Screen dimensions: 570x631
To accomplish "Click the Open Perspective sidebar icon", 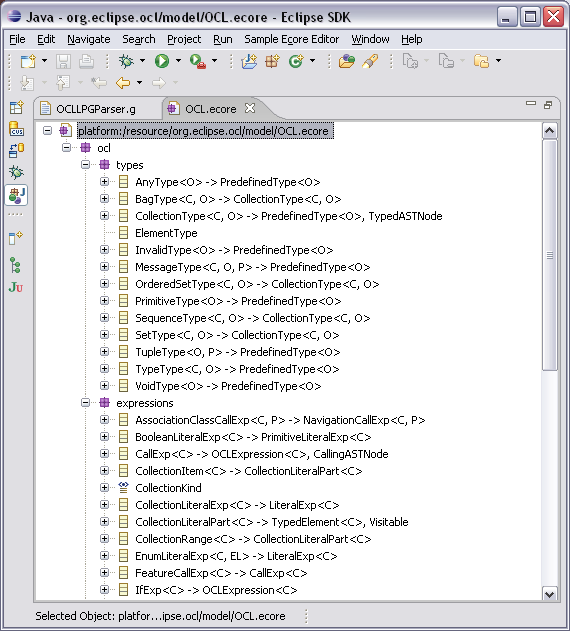I will 16,107.
